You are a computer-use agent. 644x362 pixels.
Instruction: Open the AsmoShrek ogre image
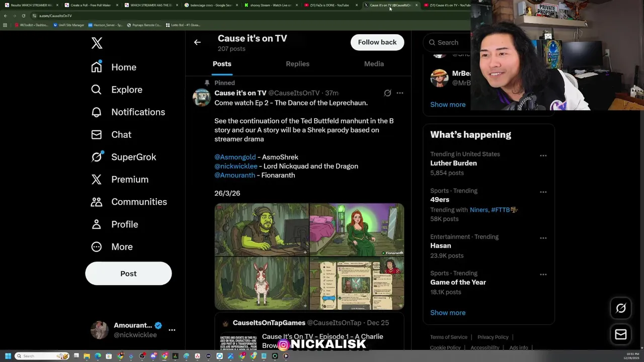pos(262,229)
